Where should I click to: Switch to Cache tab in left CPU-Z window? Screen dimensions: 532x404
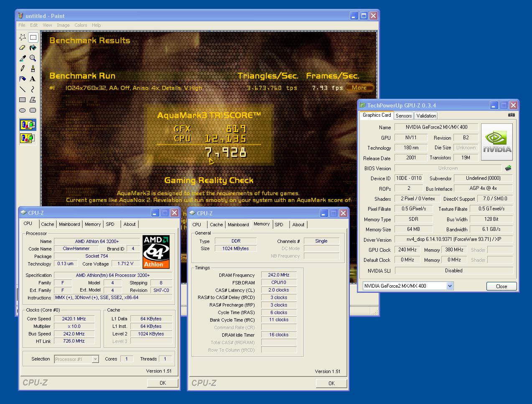coord(47,225)
